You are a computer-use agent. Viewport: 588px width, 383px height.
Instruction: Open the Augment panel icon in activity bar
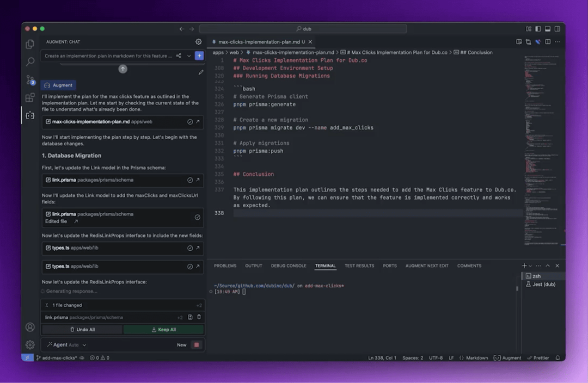tap(30, 115)
